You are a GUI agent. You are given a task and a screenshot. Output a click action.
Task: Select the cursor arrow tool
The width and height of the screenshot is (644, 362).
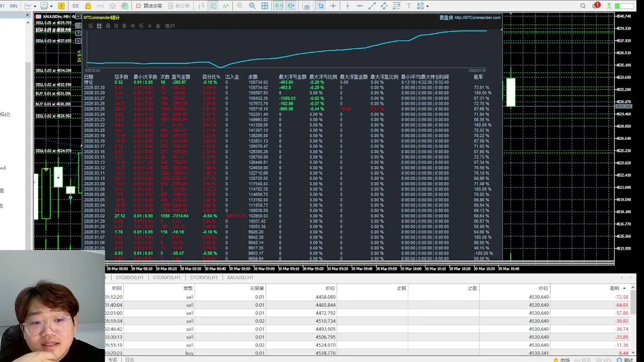(321, 6)
